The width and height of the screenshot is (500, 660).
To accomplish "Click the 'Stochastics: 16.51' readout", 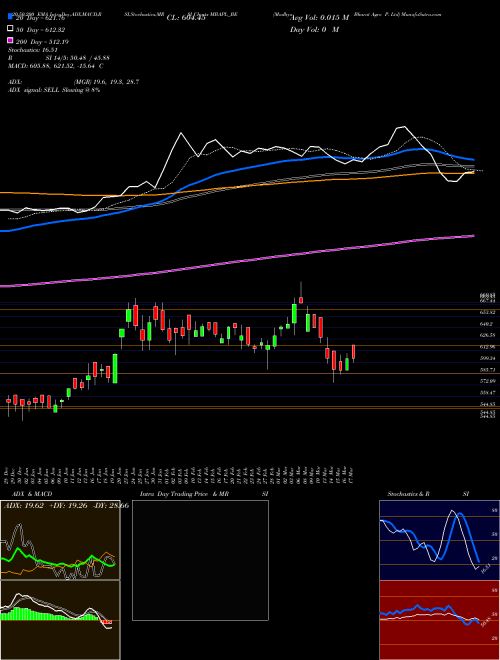I will point(32,50).
